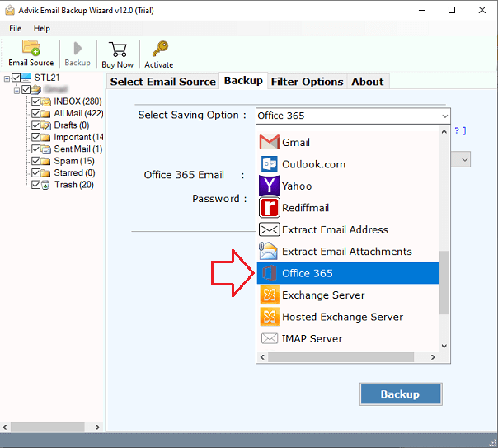Click the blue Backup button
The image size is (498, 448).
tap(401, 394)
